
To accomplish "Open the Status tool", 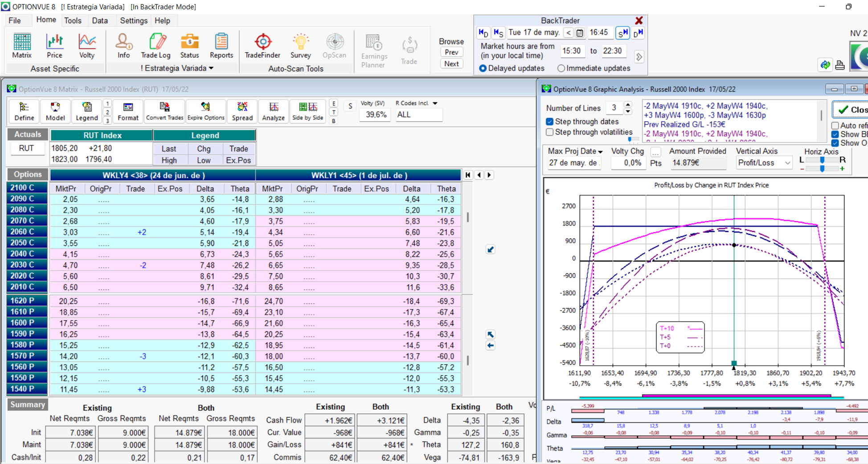I will pyautogui.click(x=189, y=46).
